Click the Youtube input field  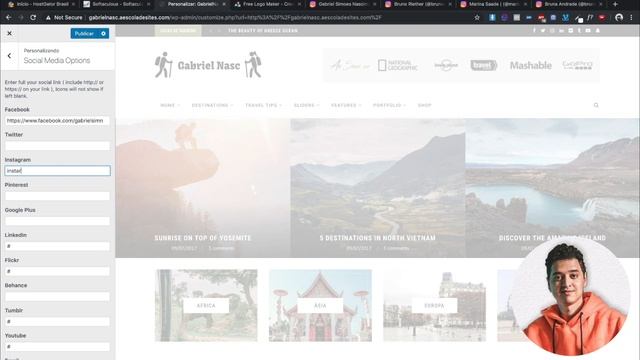click(57, 347)
